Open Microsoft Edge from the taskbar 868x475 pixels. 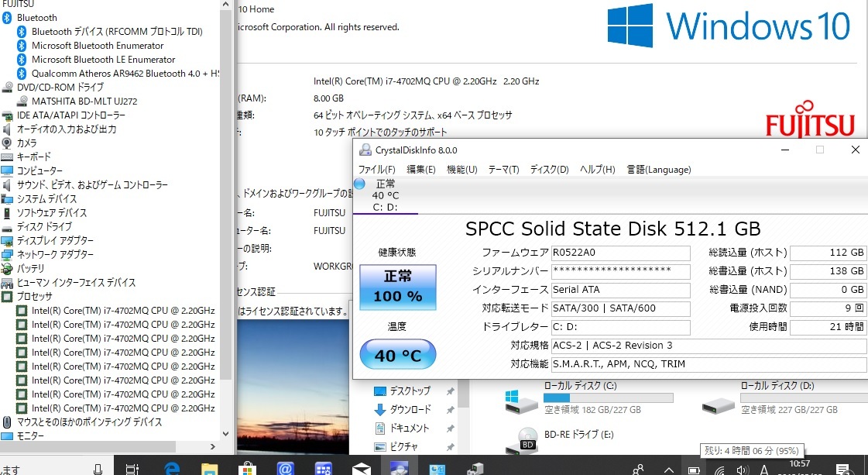click(172, 469)
